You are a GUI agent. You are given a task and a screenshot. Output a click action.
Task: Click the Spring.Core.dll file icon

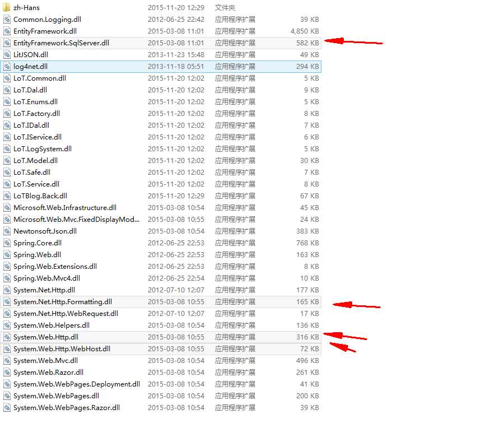pos(7,243)
